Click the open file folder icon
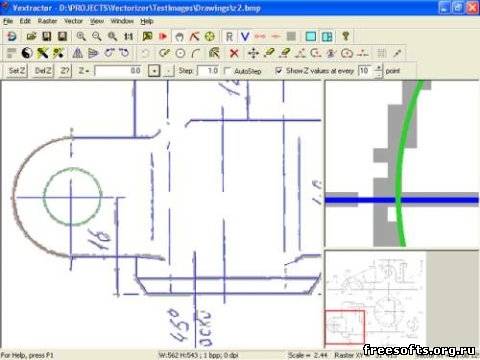Screen dimensions: 480x360 coord(31,36)
